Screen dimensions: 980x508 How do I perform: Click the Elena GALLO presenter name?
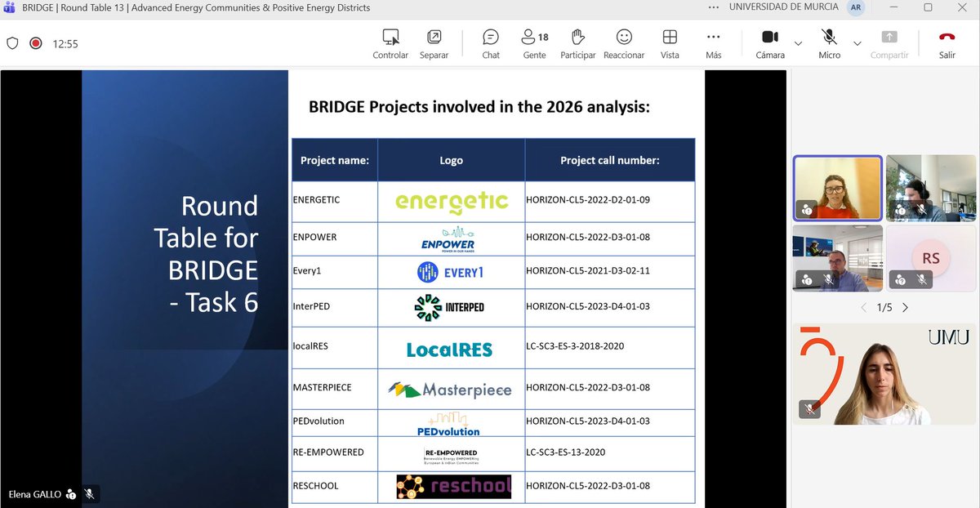34,494
